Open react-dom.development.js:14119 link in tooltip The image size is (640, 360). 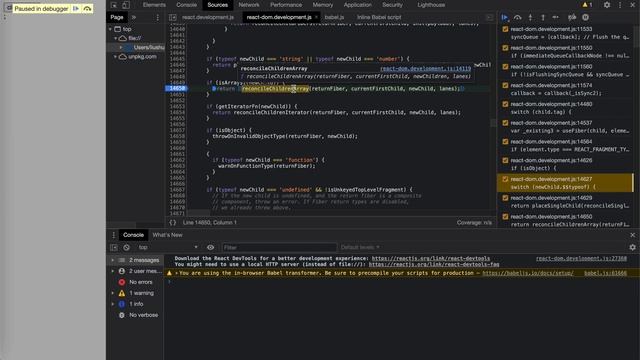(425, 69)
